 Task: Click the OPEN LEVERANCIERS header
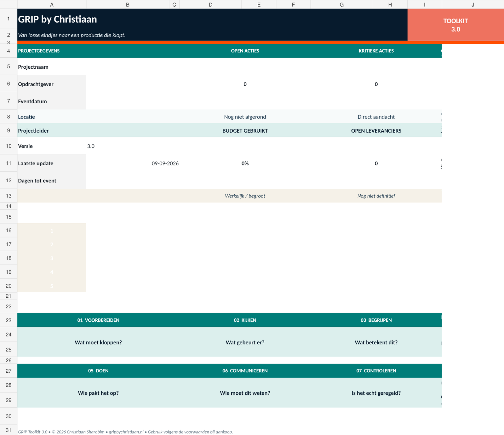pos(376,131)
